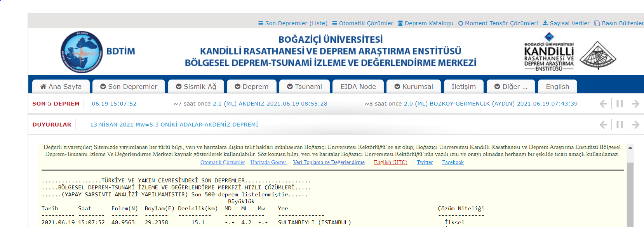Screen dimensions: 644x227
Task: Click the İlksel solution quality text
Action: coord(454,222)
